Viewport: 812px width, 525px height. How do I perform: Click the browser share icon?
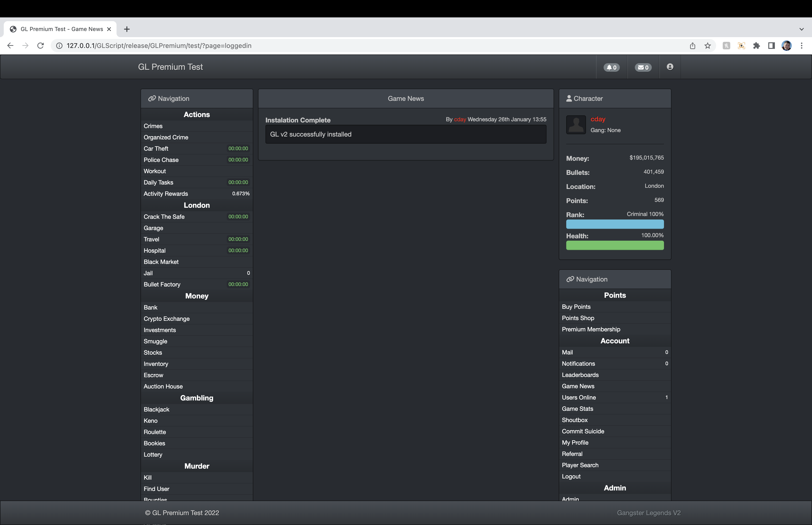click(692, 46)
